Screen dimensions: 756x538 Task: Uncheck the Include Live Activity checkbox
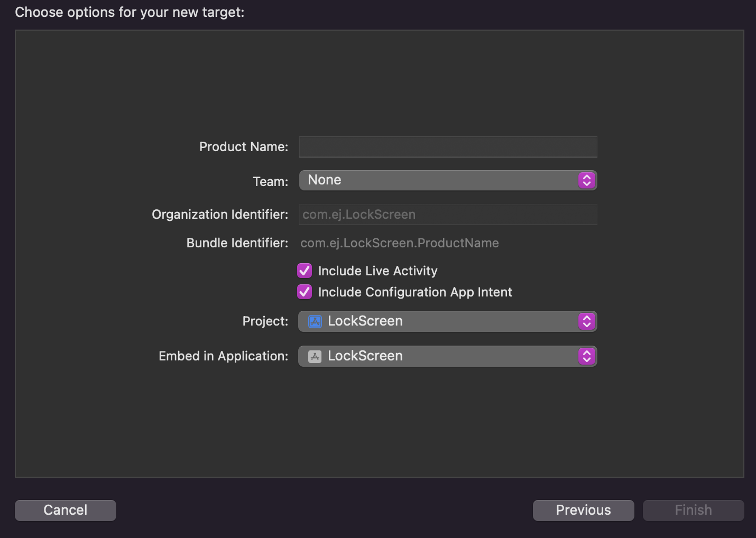click(305, 271)
